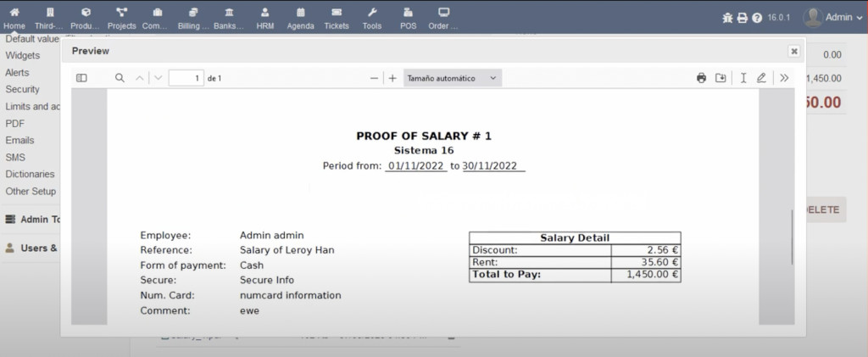Click the bug report icon in top bar
Screen dimensions: 868x357
click(727, 18)
